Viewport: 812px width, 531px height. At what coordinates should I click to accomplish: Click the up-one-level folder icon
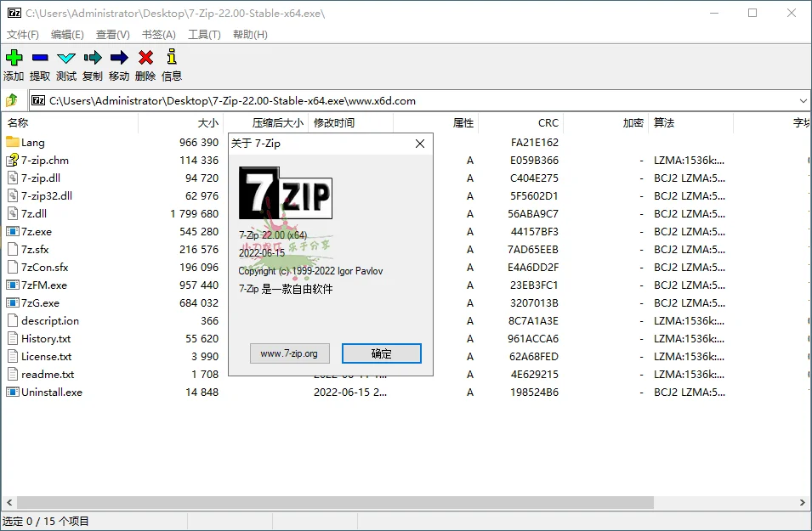coord(11,100)
